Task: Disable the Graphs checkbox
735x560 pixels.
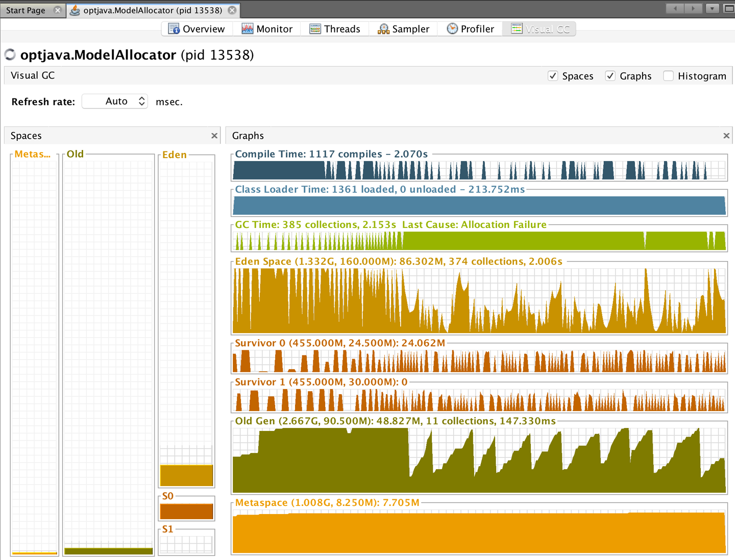Action: 610,76
